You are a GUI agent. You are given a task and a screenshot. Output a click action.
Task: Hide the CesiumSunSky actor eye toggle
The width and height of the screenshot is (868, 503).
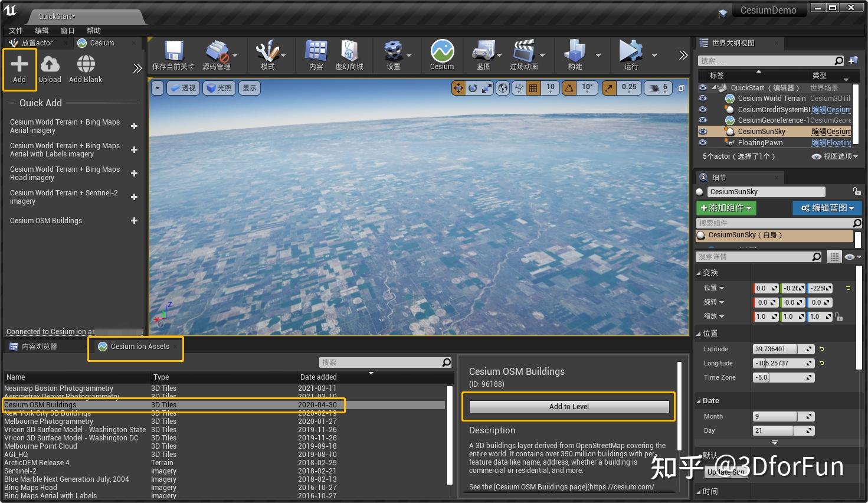click(702, 132)
